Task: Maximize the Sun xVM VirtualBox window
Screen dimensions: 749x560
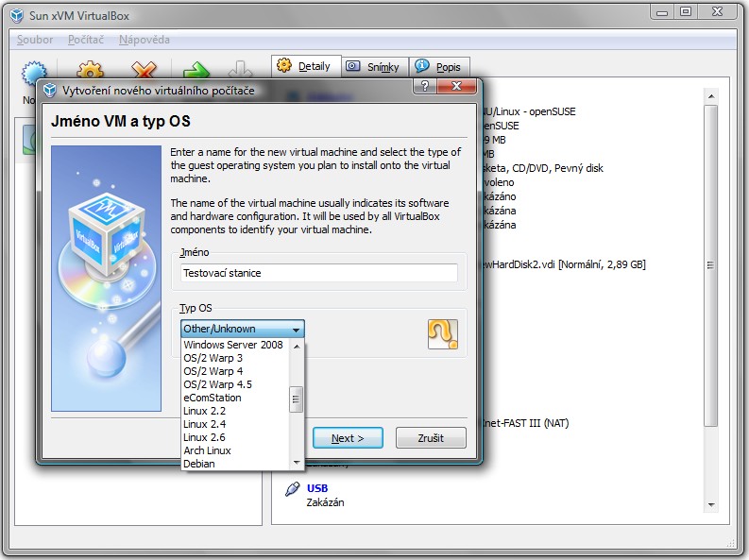Action: 686,12
